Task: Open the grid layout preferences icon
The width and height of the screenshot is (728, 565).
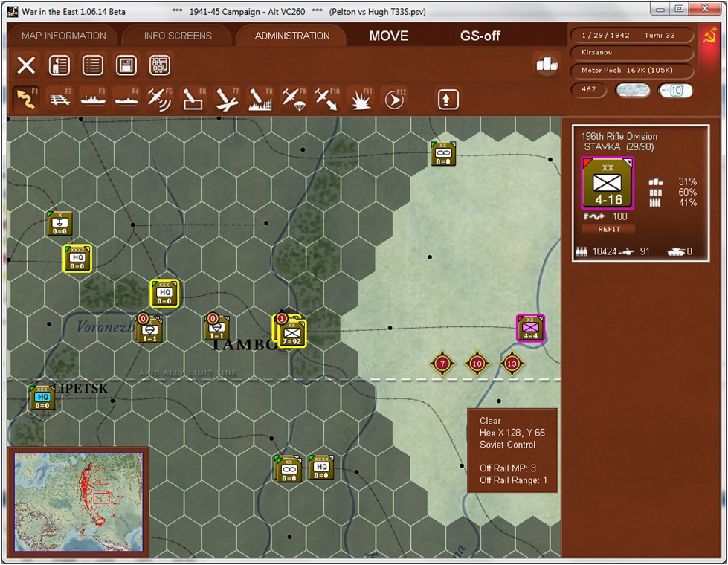Action: click(x=160, y=65)
